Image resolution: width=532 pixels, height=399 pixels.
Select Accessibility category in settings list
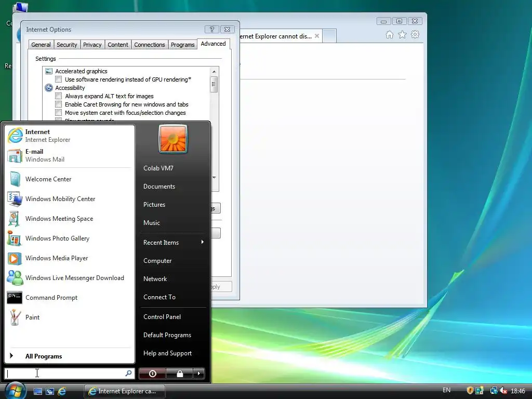pos(70,88)
